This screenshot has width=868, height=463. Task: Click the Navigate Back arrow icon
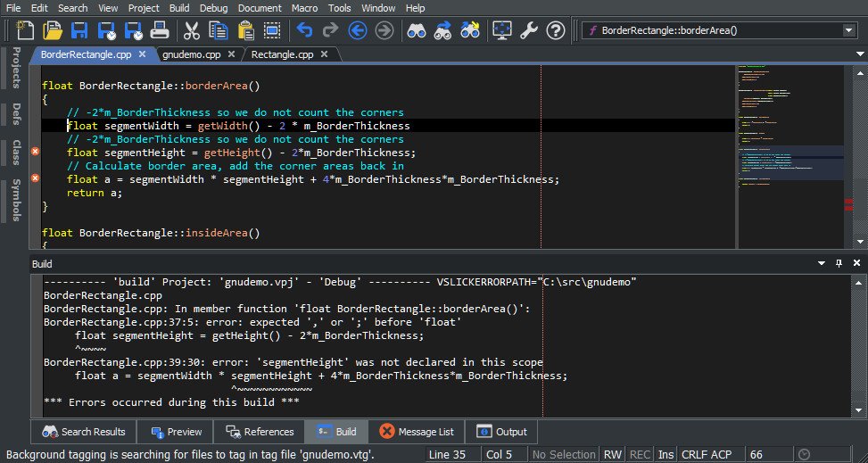click(358, 31)
